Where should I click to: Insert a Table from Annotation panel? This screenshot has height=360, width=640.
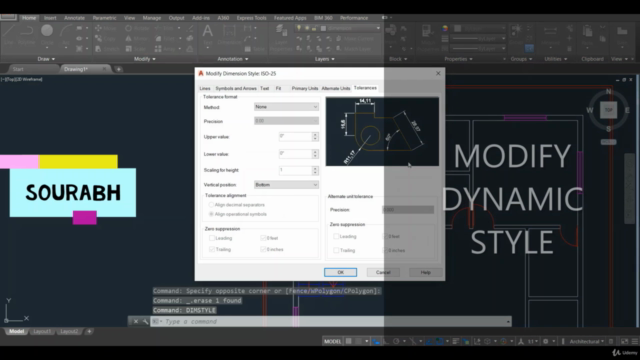tap(254, 49)
